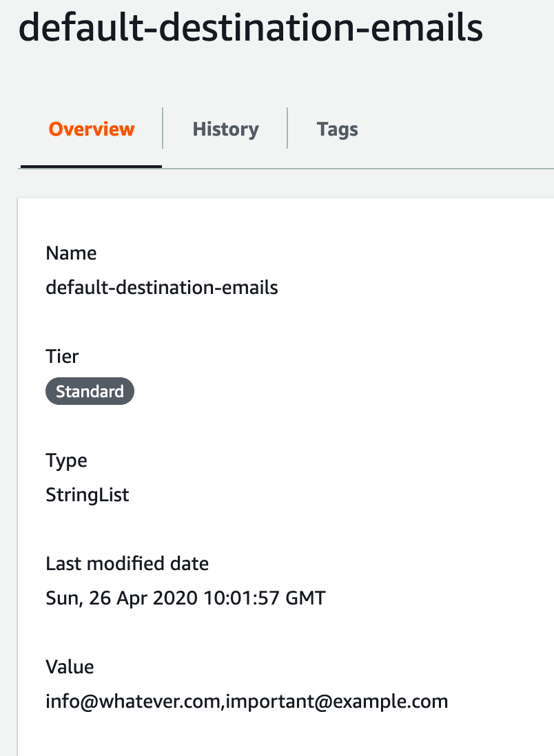Viewport: 554px width, 756px height.
Task: Click the Type field label
Action: (66, 460)
